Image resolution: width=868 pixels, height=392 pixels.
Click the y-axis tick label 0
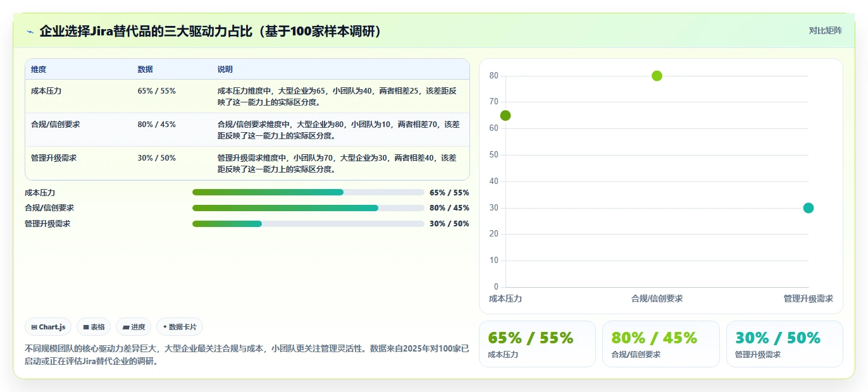pyautogui.click(x=496, y=287)
